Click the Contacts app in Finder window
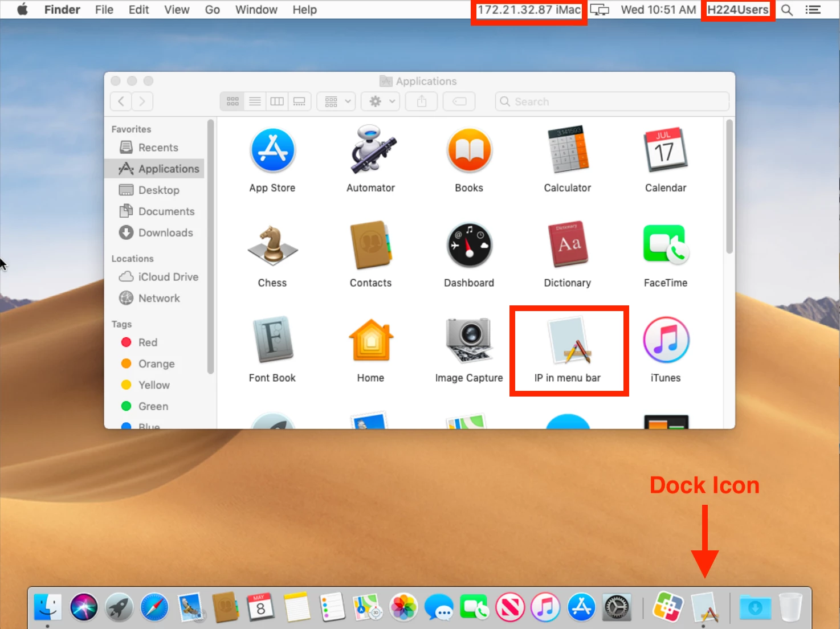 [371, 245]
